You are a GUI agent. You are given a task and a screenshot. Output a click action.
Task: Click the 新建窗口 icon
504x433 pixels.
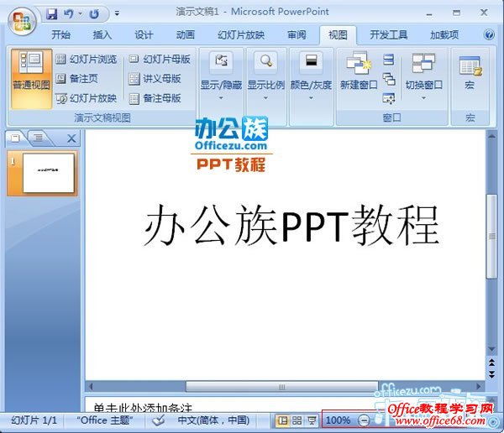[x=359, y=63]
